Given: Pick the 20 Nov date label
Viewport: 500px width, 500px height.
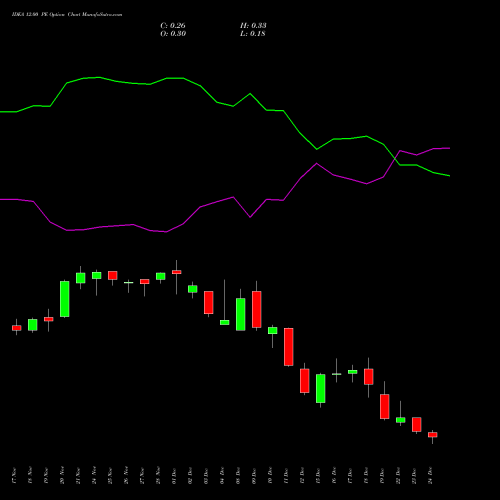Looking at the screenshot, I should pyautogui.click(x=62, y=476).
